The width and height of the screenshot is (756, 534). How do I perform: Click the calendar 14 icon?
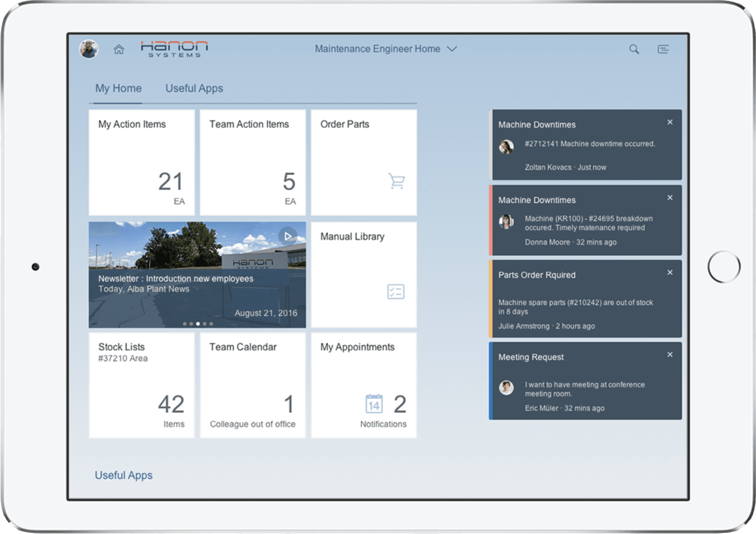374,404
